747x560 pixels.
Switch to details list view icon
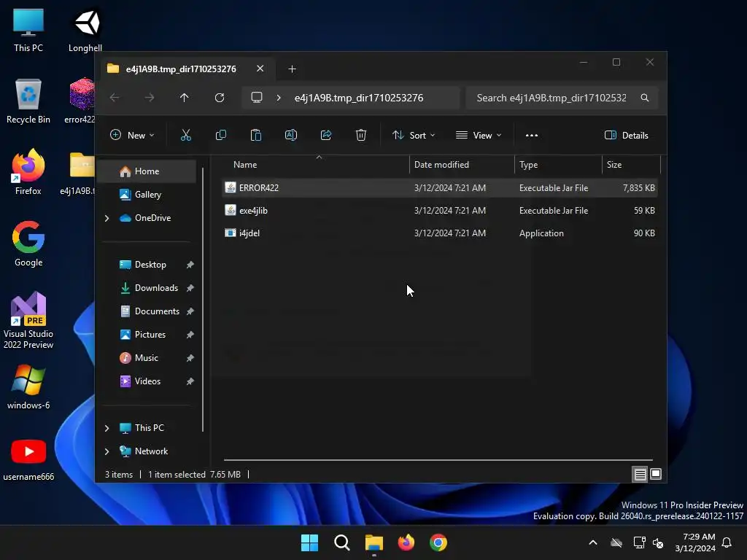[x=640, y=474]
